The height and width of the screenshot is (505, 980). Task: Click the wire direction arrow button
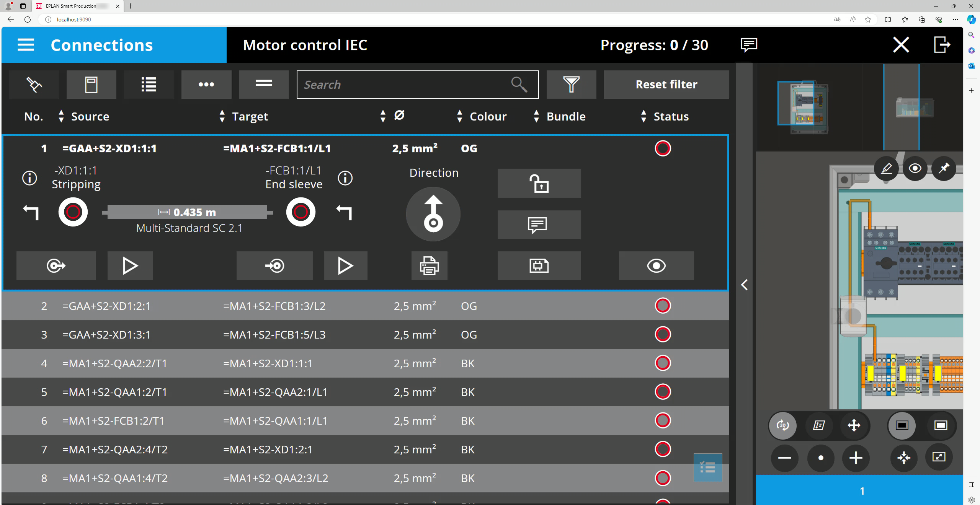tap(433, 214)
